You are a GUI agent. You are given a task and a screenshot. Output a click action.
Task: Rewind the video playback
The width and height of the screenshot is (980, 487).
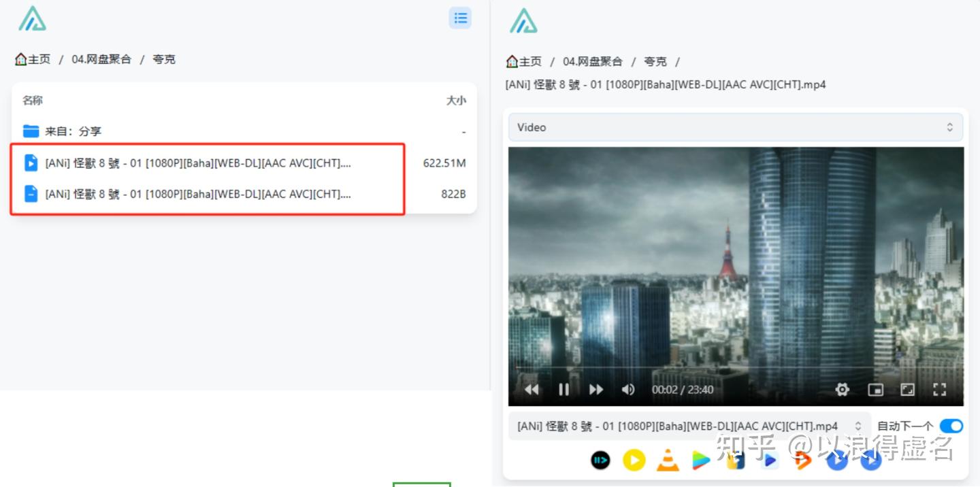532,389
